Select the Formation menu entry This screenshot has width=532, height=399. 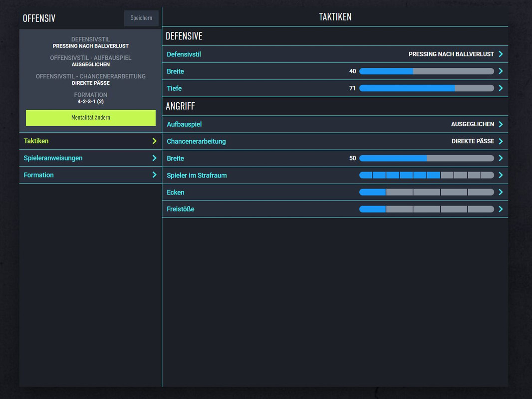39,175
